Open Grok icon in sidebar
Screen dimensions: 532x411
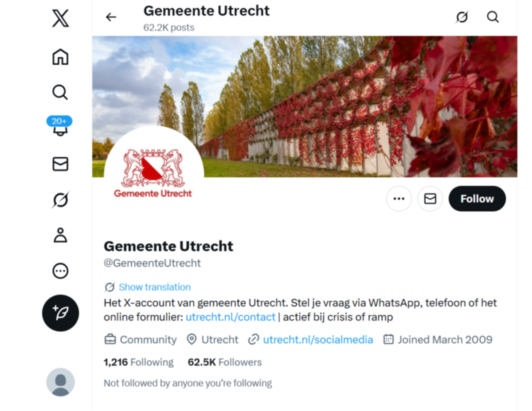[x=60, y=200]
